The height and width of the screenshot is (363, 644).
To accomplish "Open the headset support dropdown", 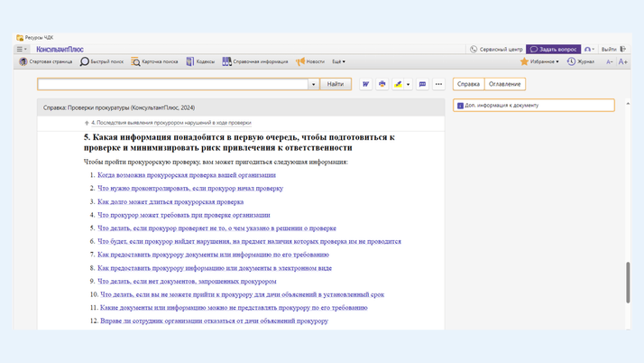I will pyautogui.click(x=589, y=50).
